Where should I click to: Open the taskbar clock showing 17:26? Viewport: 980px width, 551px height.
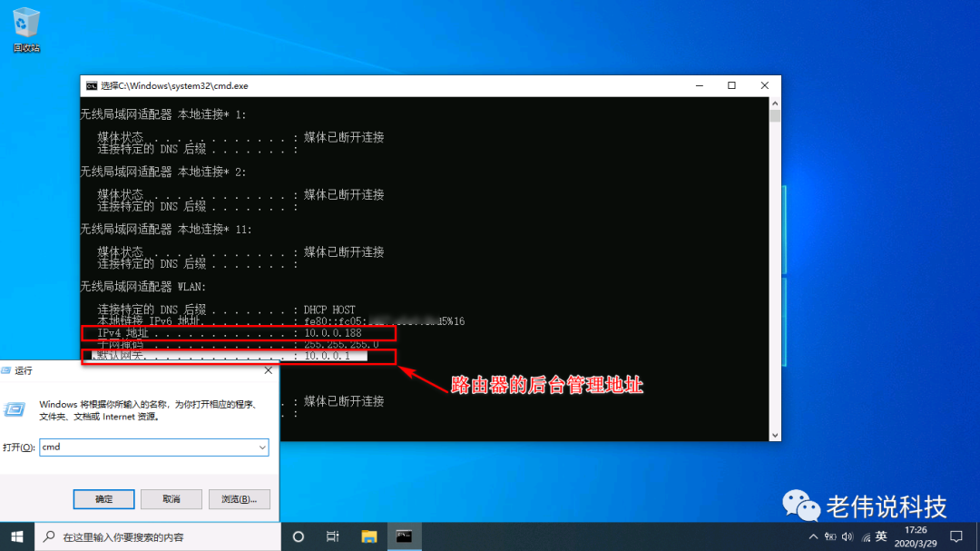pos(916,536)
